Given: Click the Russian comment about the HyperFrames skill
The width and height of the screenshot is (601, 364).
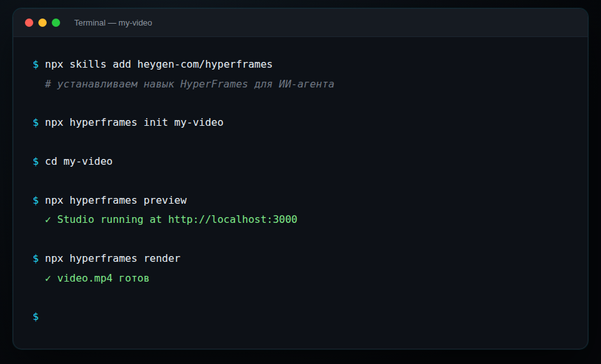Looking at the screenshot, I should coord(189,84).
